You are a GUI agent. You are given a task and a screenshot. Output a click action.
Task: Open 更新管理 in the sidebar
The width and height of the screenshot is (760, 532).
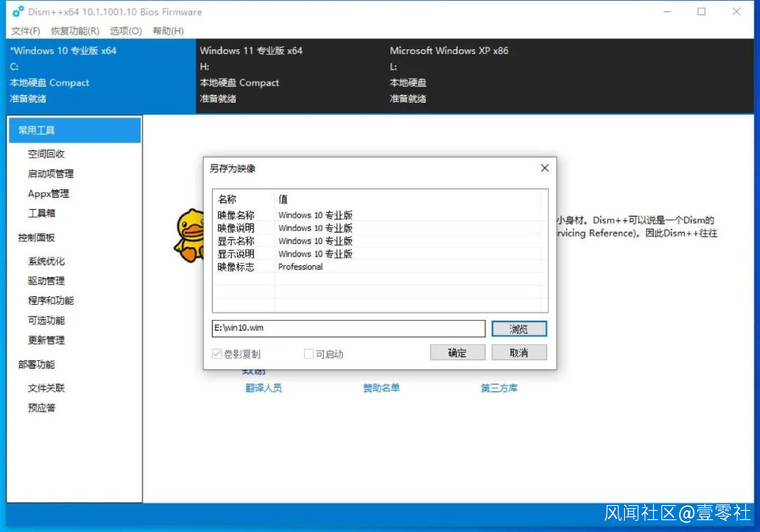46,340
